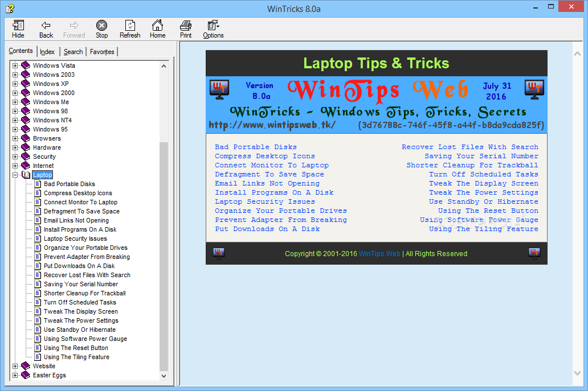Viewport: 588px width, 391px height.
Task: Select Using The Tiling Feature tree topic
Action: (x=76, y=357)
